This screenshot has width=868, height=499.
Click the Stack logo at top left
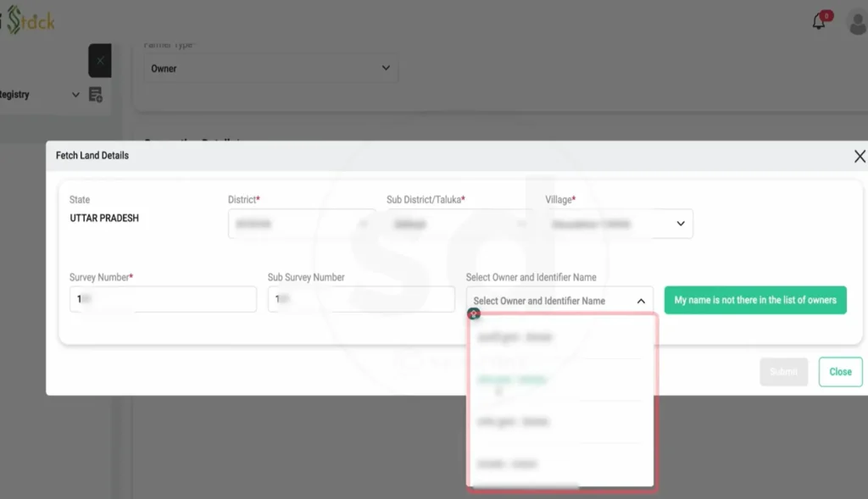pyautogui.click(x=31, y=20)
